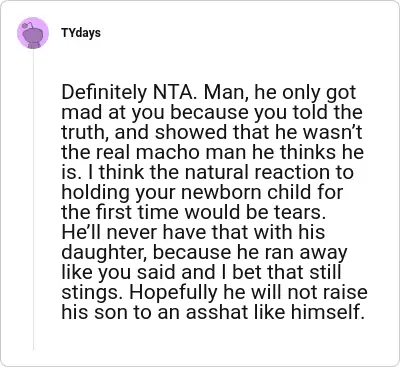This screenshot has width=400, height=367.
Task: Click the word "daughter" in the comment
Action: click(x=104, y=253)
